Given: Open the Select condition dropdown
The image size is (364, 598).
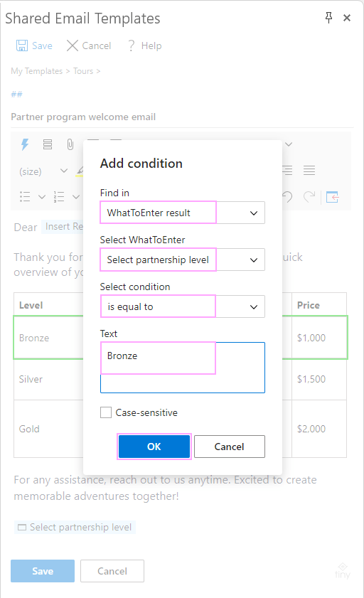Looking at the screenshot, I should [183, 306].
